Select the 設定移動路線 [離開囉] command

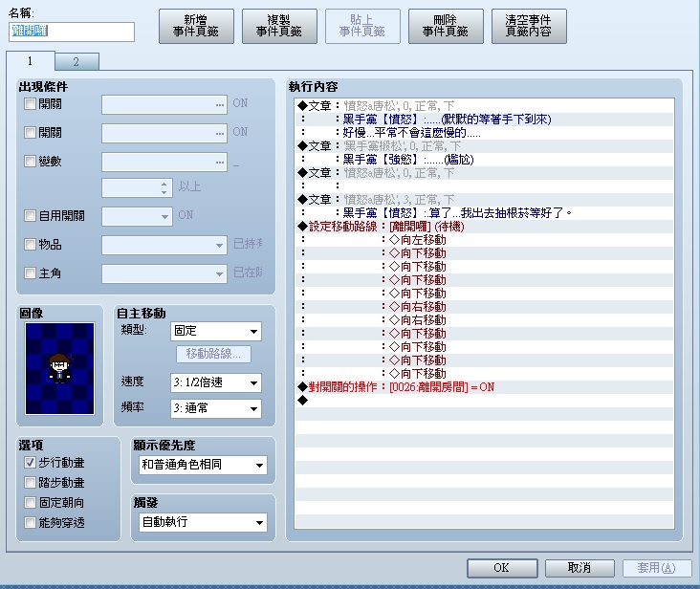coord(484,227)
